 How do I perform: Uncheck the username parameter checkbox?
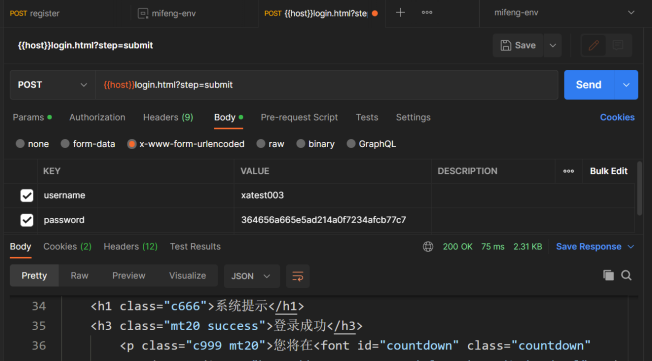point(27,195)
